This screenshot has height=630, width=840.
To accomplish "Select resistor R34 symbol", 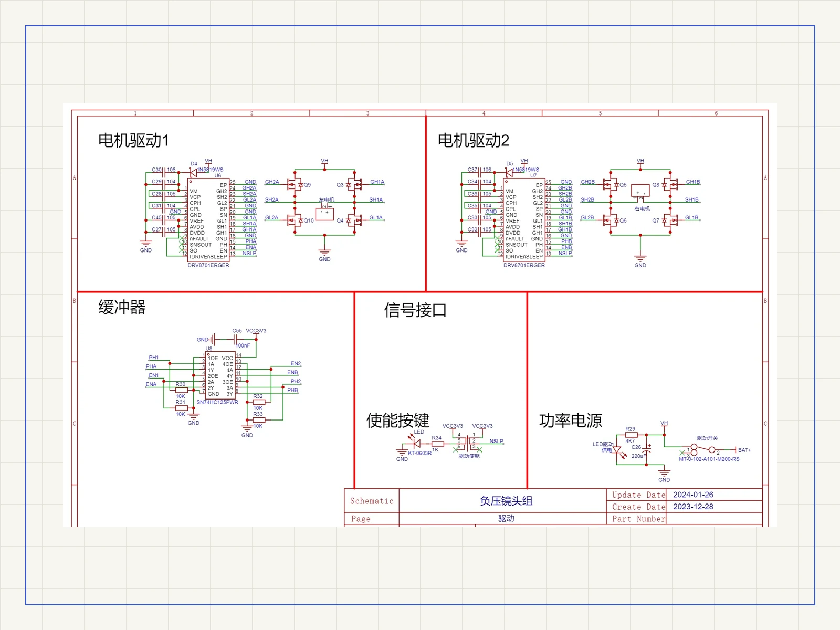I will pyautogui.click(x=437, y=444).
